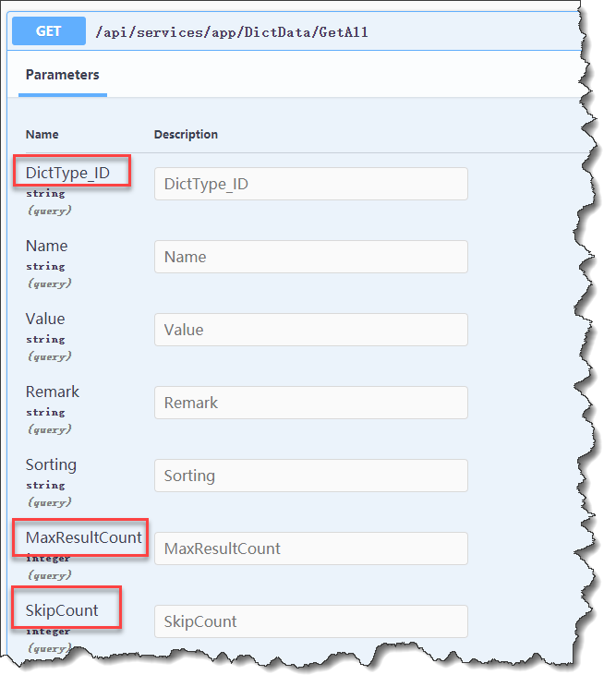Click the string type under DictType_ID

coord(45,194)
